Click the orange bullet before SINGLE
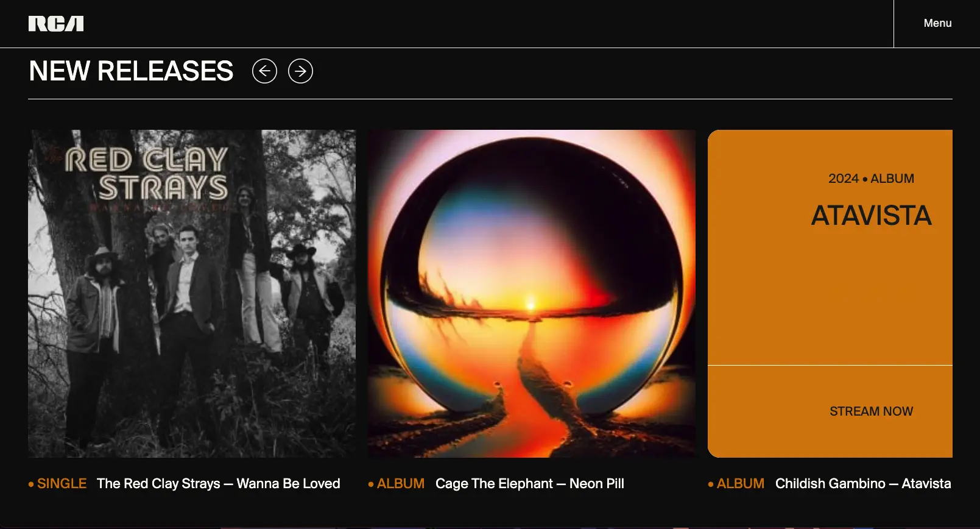Screen dimensions: 980x529 point(31,484)
